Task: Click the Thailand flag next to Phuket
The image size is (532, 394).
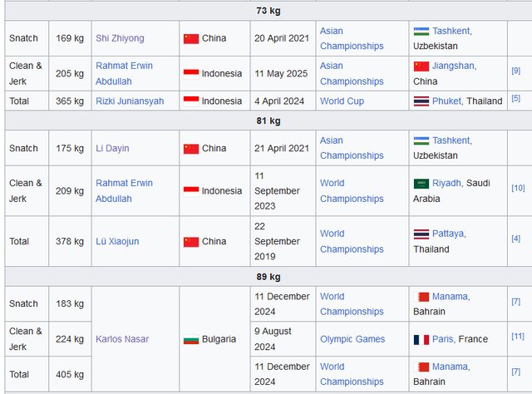Action: coord(421,101)
